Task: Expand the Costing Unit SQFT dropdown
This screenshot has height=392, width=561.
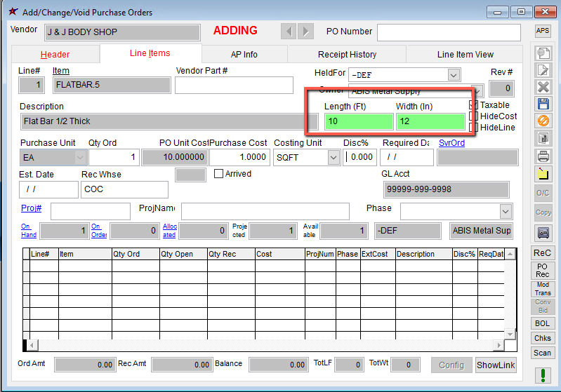Action: coord(334,158)
